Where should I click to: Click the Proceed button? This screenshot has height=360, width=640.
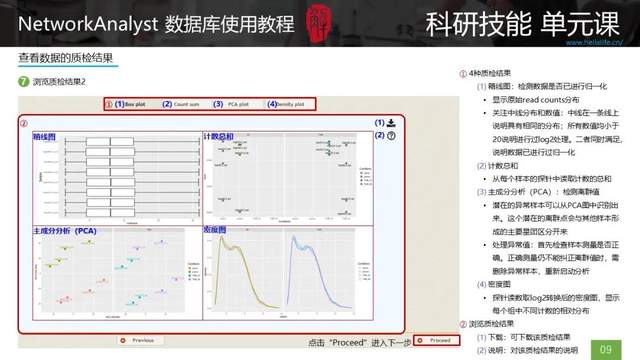(x=436, y=340)
